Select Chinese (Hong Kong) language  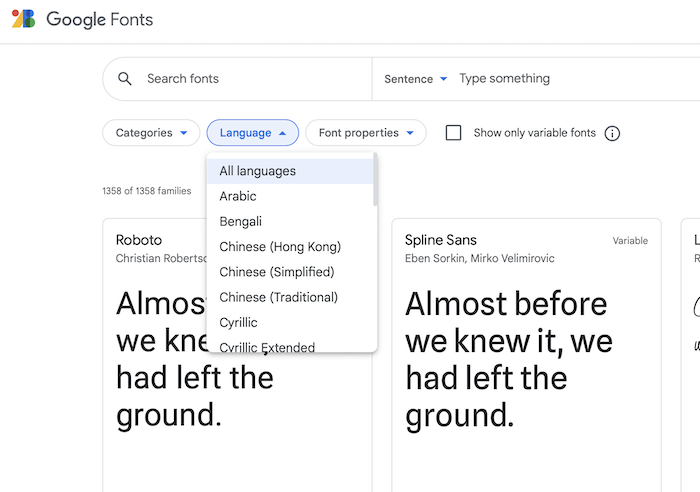[290, 246]
